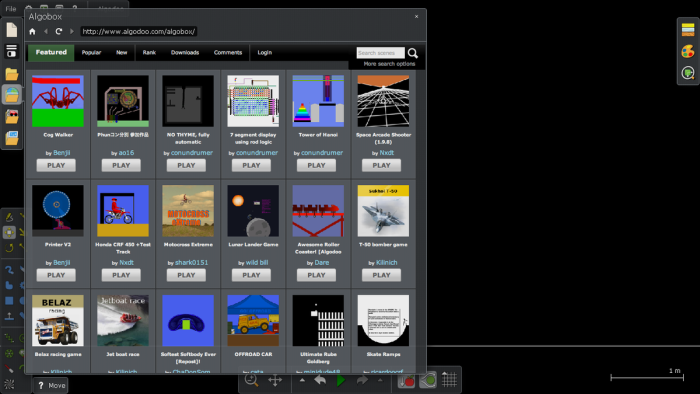The width and height of the screenshot is (700, 394).
Task: Open the Printer V2 thumbnail
Action: [x=58, y=211]
